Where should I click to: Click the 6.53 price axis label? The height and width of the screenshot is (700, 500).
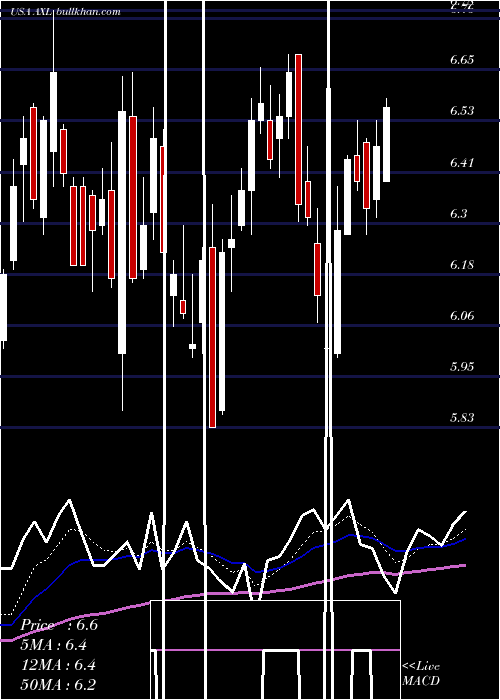(x=462, y=111)
